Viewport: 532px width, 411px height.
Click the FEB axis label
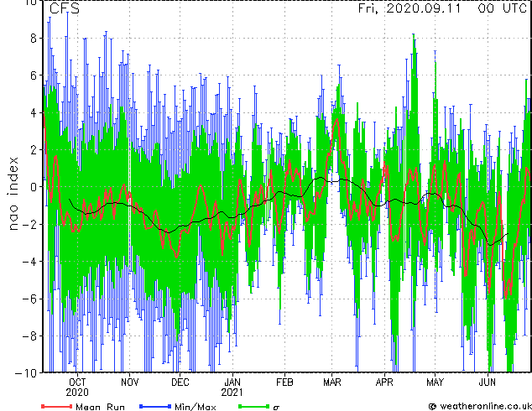(284, 382)
